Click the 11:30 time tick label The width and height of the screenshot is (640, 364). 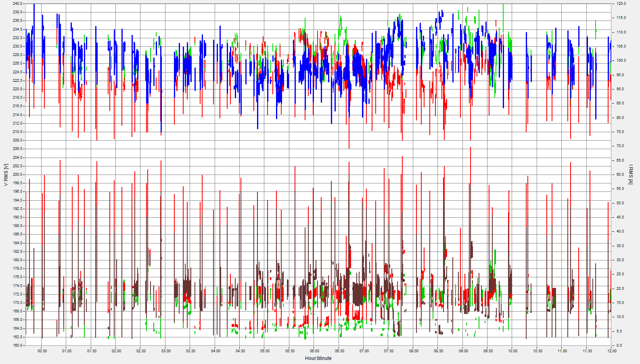[587, 351]
